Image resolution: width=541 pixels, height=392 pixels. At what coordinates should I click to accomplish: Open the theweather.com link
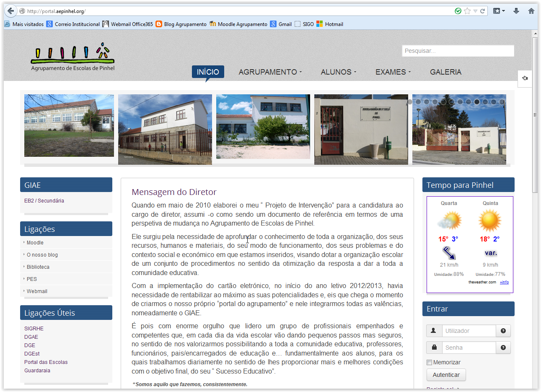(482, 282)
